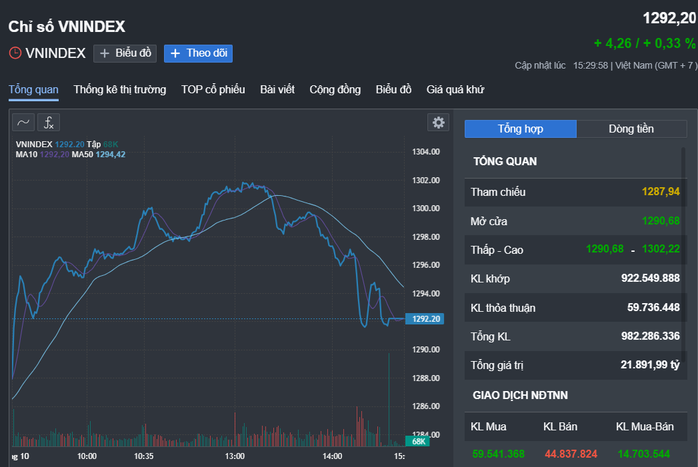Click the clock icon beside VNINDEX
This screenshot has height=467, width=698.
pos(15,53)
